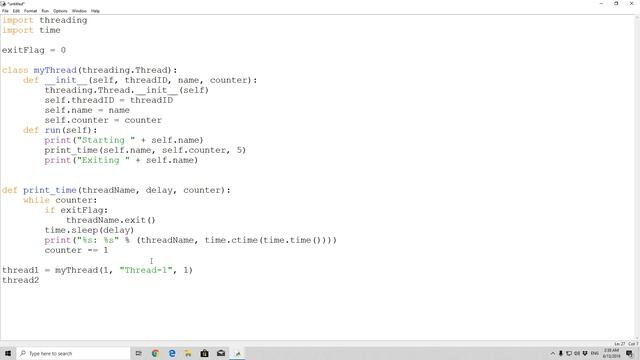Click the taskbar clock and date
640x360 pixels.
[611, 353]
